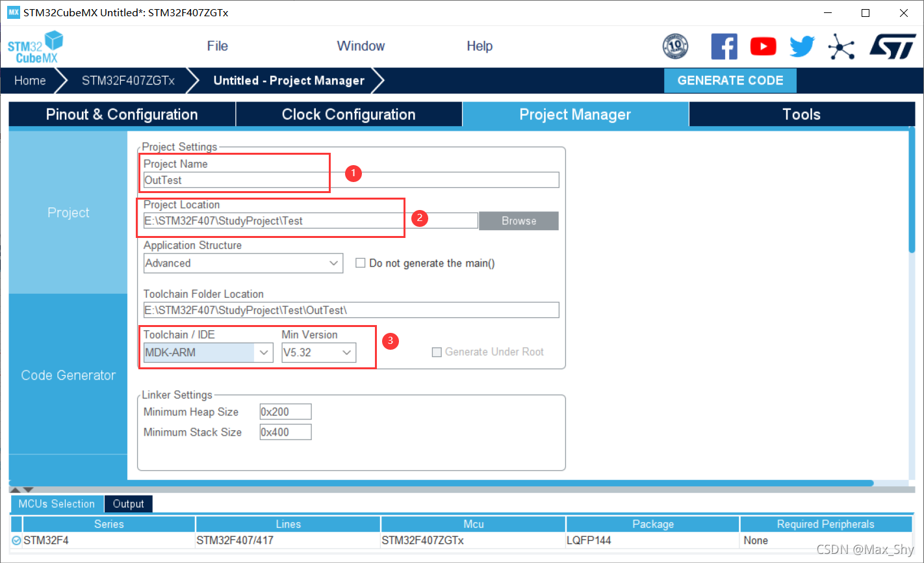Click the MX app icon in title bar

coord(14,12)
